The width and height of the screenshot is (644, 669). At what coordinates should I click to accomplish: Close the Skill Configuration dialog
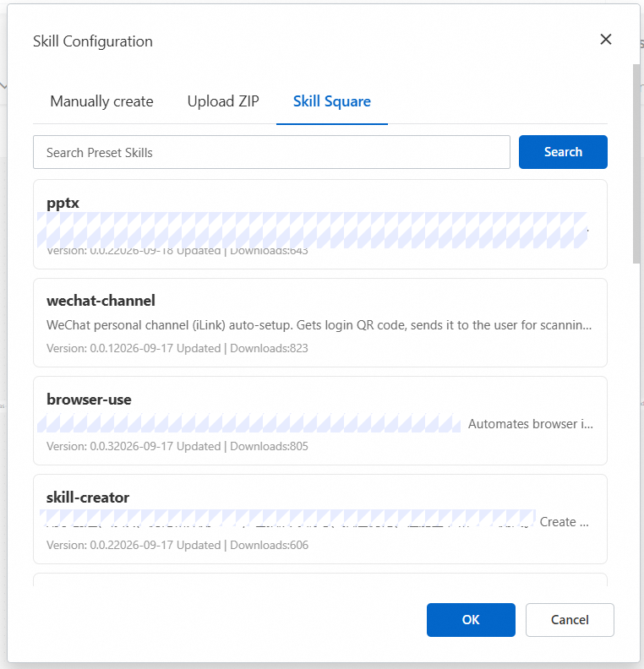606,40
